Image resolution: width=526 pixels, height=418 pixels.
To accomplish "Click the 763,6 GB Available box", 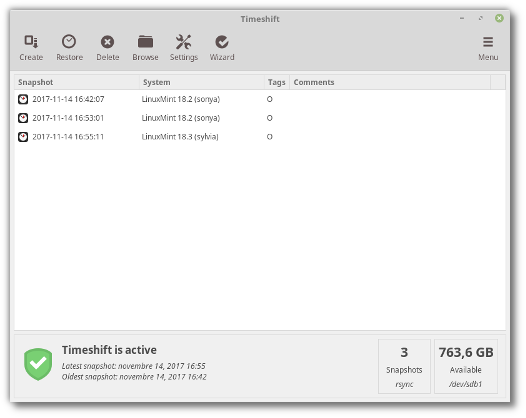I will (466, 366).
